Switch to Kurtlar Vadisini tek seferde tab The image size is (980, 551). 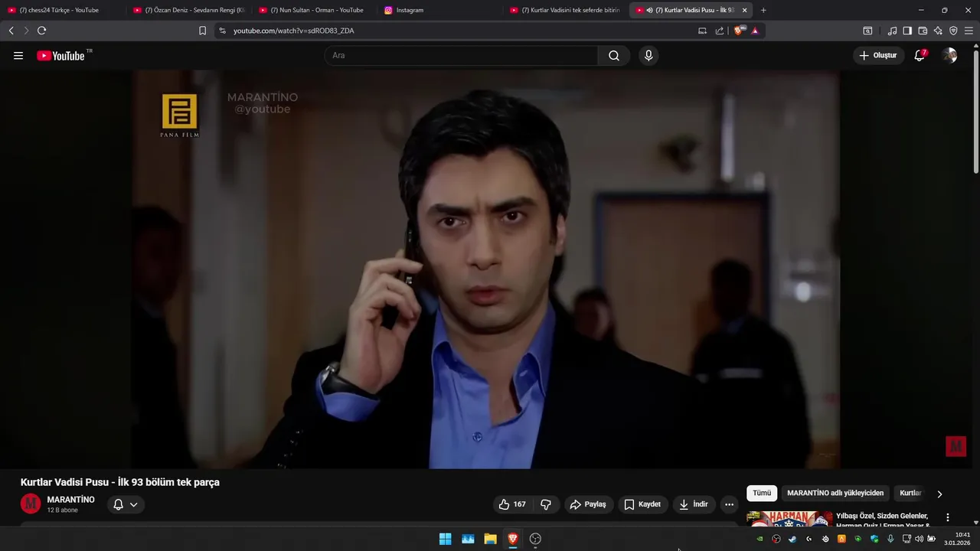coord(564,10)
